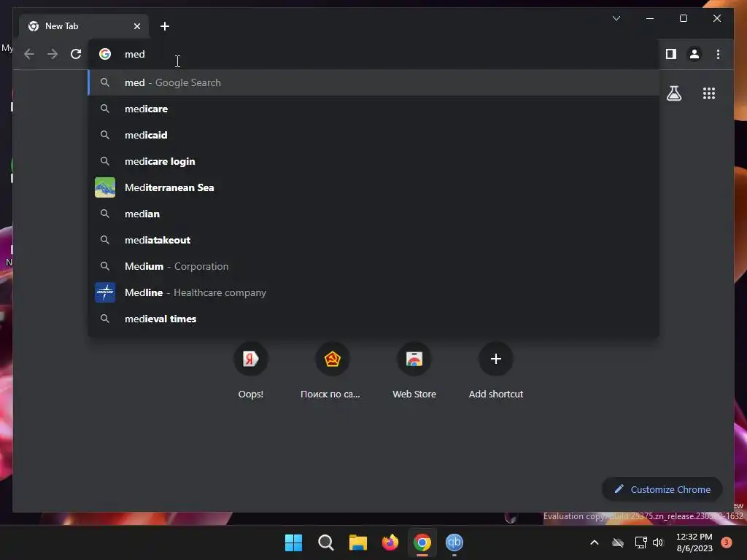The height and width of the screenshot is (560, 747).
Task: Launch Firefox from the taskbar
Action: tap(390, 542)
